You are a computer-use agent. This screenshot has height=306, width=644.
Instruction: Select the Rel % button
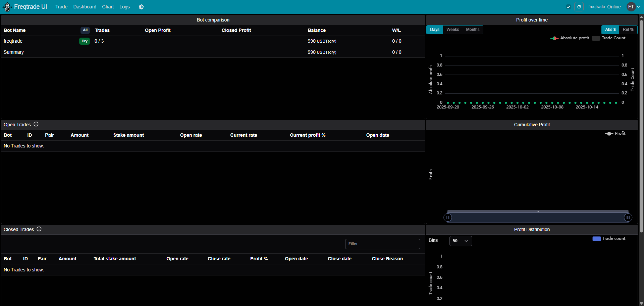(628, 30)
